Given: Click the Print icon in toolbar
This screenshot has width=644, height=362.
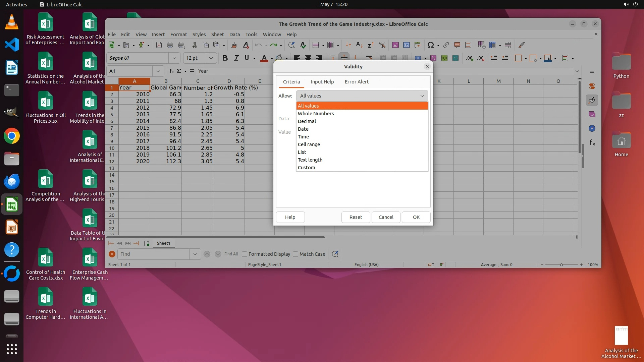Looking at the screenshot, I should tap(170, 45).
